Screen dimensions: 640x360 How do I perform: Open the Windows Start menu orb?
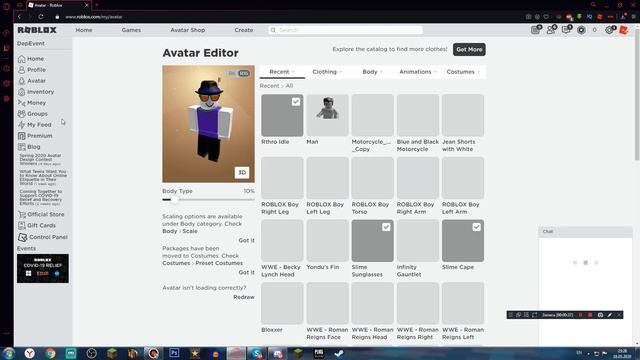click(9, 353)
